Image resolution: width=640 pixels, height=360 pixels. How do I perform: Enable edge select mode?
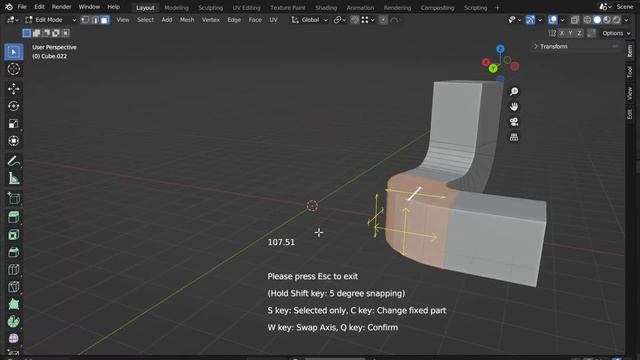click(x=95, y=20)
